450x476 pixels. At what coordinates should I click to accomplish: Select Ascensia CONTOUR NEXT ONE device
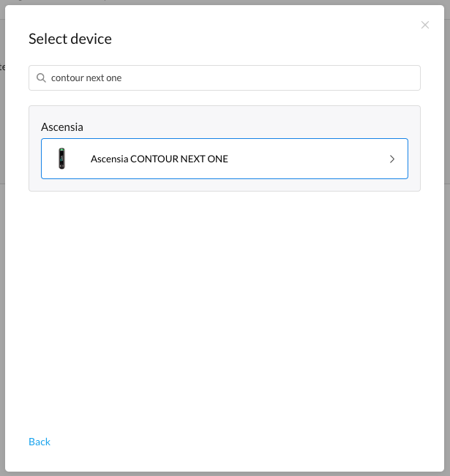pyautogui.click(x=225, y=159)
